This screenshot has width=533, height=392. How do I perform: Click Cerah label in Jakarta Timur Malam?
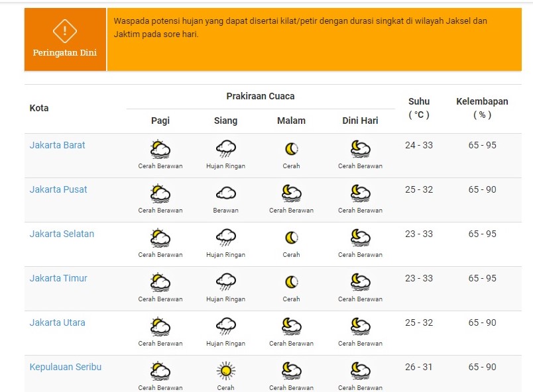[x=291, y=299]
